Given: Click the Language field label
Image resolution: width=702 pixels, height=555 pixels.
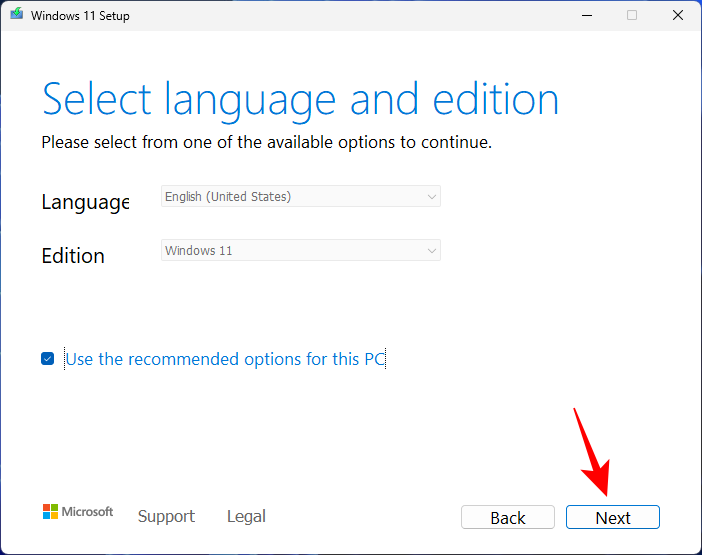Looking at the screenshot, I should point(85,202).
